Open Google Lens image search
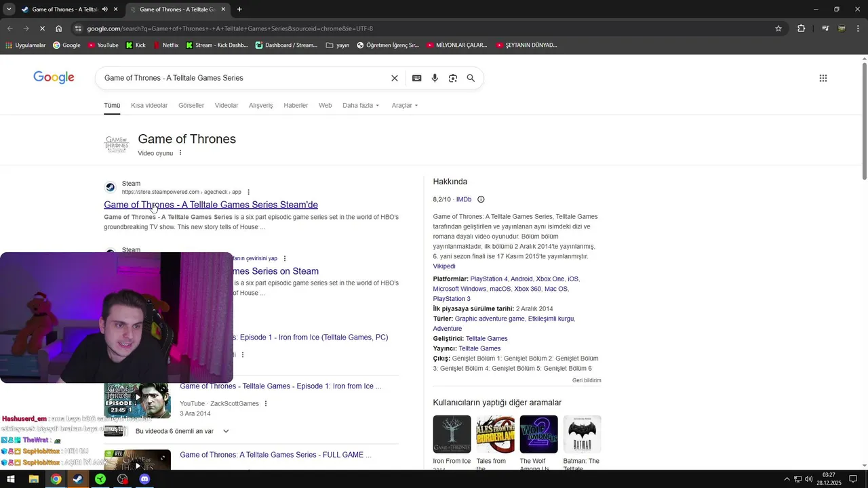This screenshot has height=488, width=868. coord(453,78)
